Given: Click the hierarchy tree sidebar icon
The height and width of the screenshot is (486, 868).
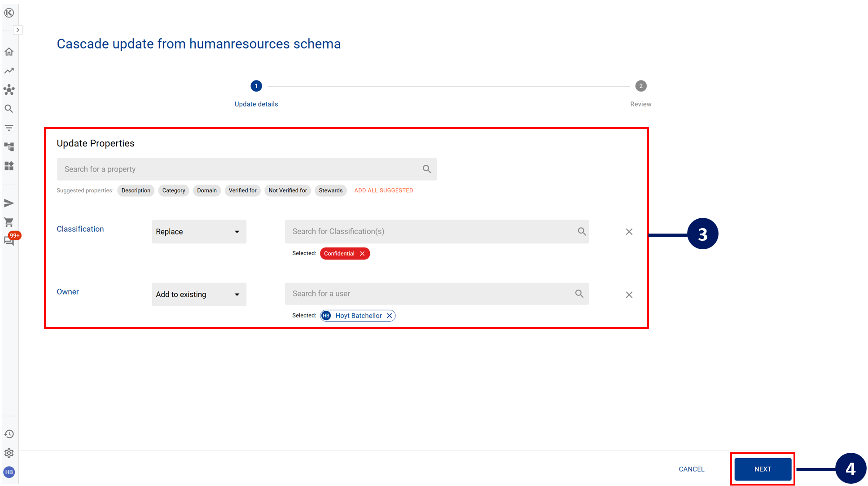Looking at the screenshot, I should (x=9, y=147).
